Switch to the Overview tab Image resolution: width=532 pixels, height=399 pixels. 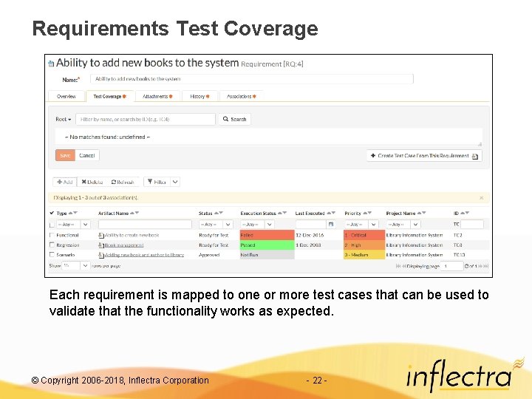coord(66,96)
